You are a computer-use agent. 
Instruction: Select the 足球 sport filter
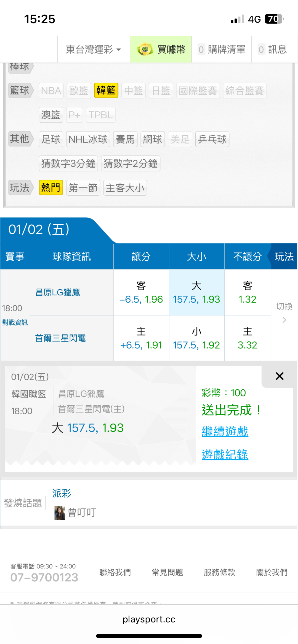51,139
